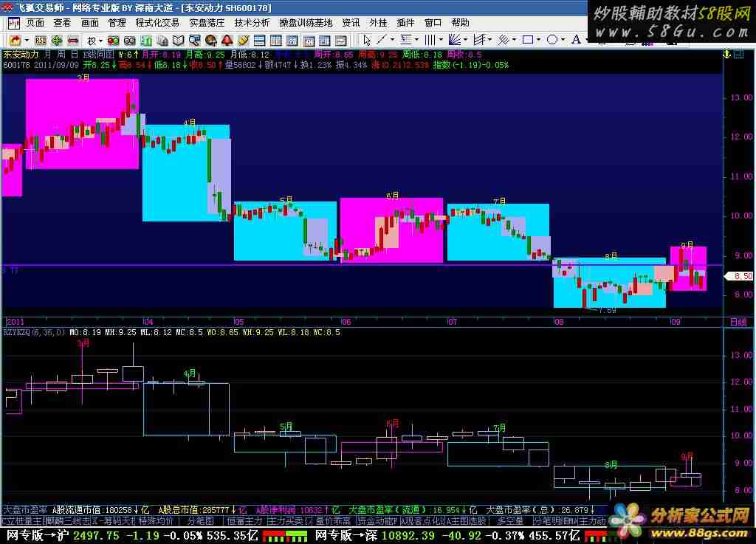The width and height of the screenshot is (756, 544).
Task: Select the Gann fan lines tool
Action: [x=454, y=40]
